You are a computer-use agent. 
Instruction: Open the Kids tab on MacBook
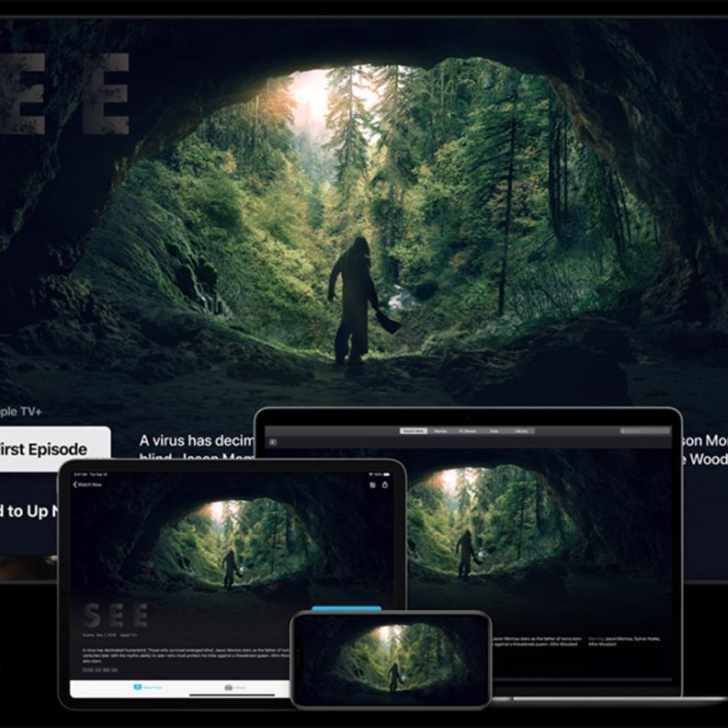pyautogui.click(x=495, y=430)
